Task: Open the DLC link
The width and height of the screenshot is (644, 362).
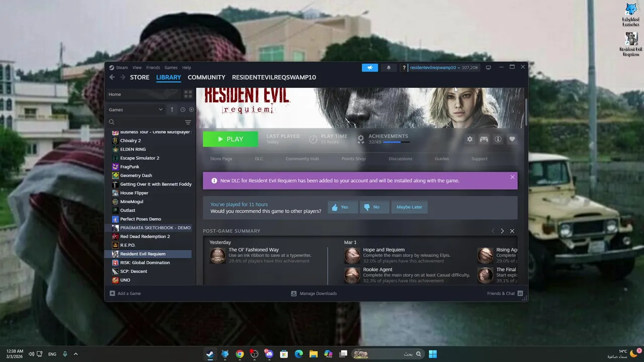Action: (259, 158)
